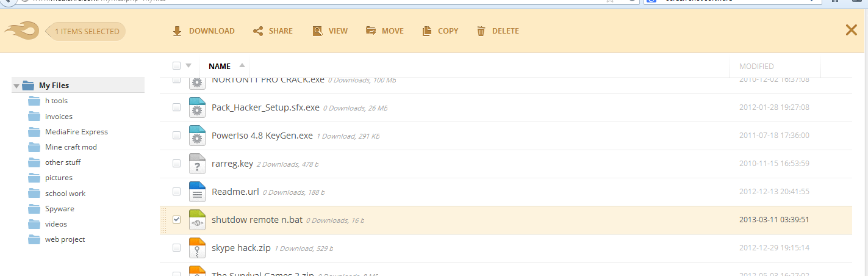Click the DELETE button label
868x276 pixels.
tap(506, 31)
